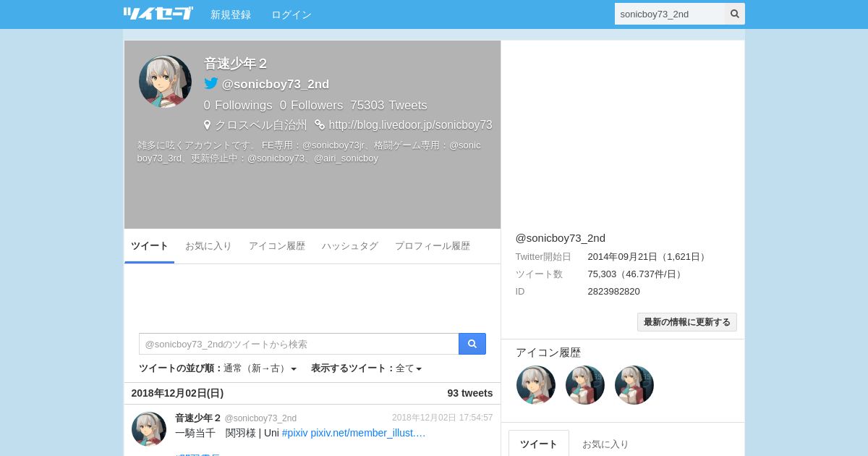The width and height of the screenshot is (868, 456).
Task: Click the 最新の情報に更新する button
Action: [x=686, y=322]
